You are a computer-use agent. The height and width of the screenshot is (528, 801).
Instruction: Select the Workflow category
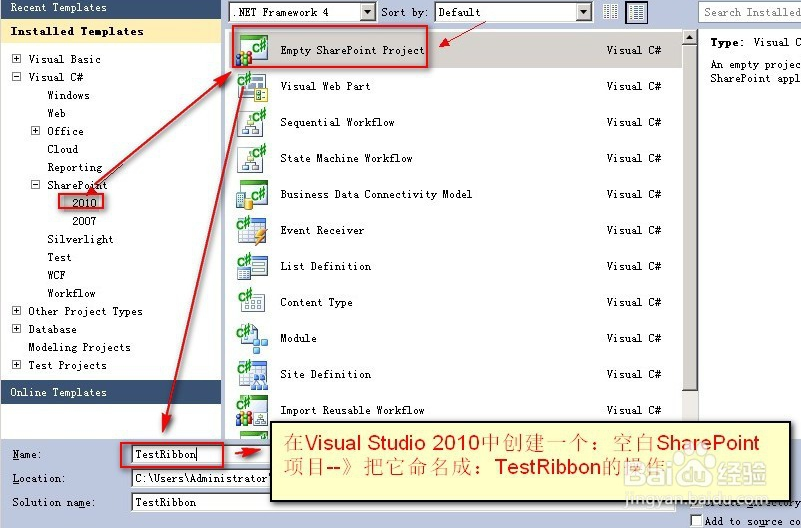[x=71, y=293]
